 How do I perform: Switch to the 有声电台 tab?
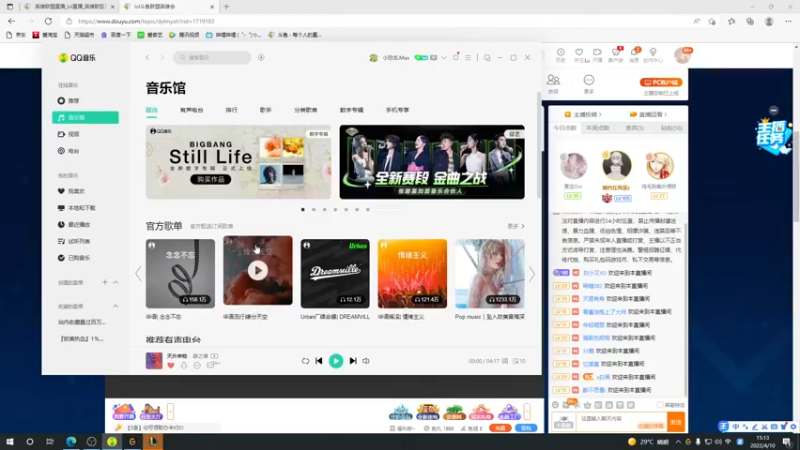tap(191, 110)
